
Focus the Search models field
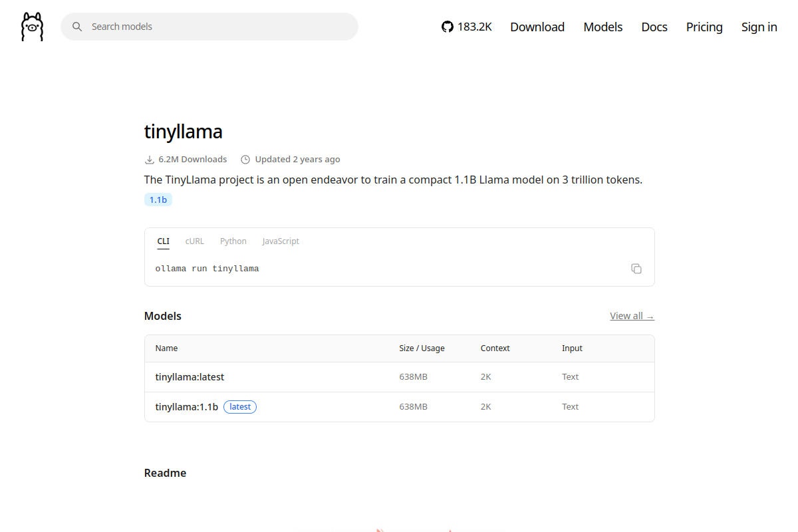coord(209,27)
